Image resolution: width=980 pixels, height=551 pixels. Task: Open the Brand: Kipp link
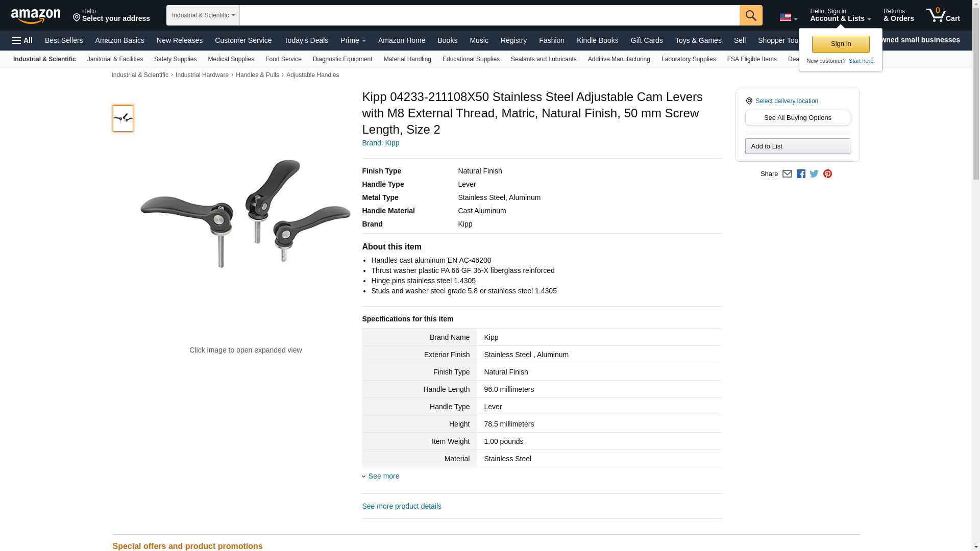[x=381, y=143]
